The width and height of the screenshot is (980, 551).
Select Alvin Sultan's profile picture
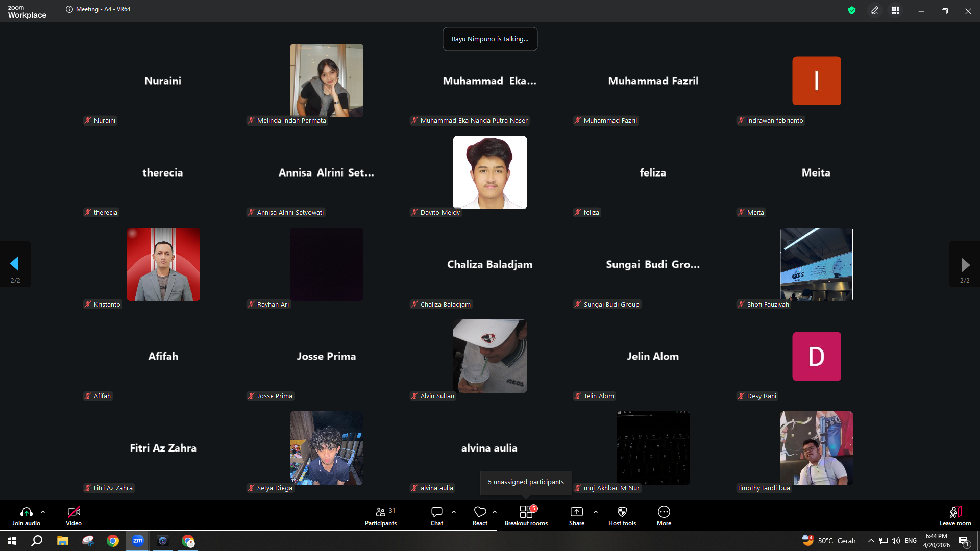click(x=490, y=356)
